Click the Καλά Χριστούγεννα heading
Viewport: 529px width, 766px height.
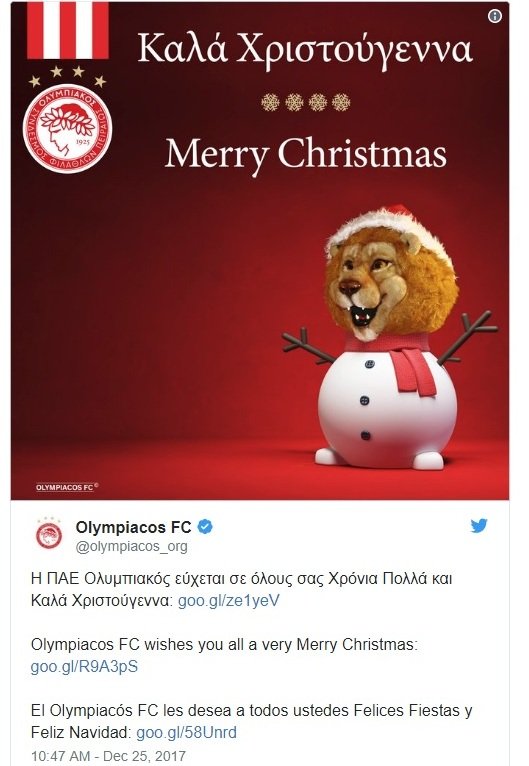(306, 50)
